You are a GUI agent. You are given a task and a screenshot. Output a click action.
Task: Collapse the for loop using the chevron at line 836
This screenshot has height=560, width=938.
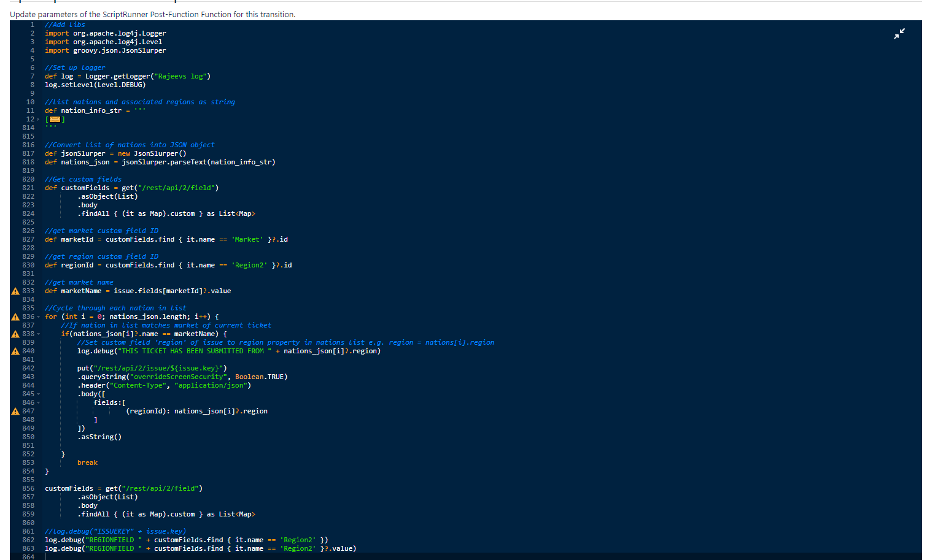click(x=37, y=316)
